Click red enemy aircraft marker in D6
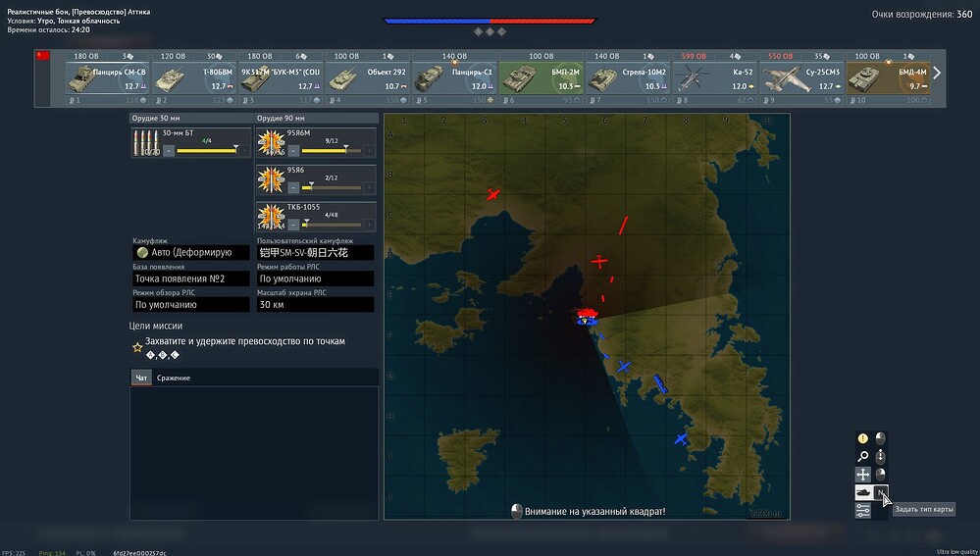980x556 pixels. pyautogui.click(x=599, y=261)
